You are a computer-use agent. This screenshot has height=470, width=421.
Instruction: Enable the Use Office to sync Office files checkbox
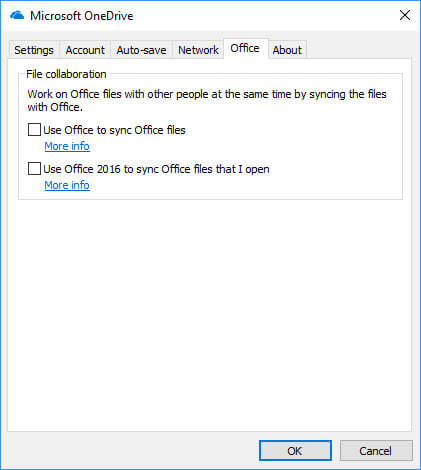(x=34, y=130)
